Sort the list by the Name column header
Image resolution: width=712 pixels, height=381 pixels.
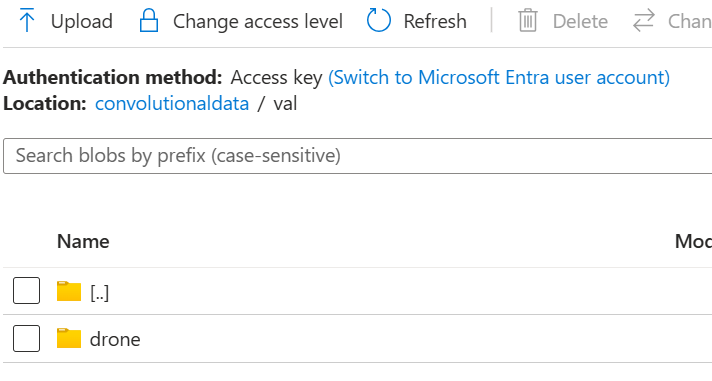click(83, 242)
